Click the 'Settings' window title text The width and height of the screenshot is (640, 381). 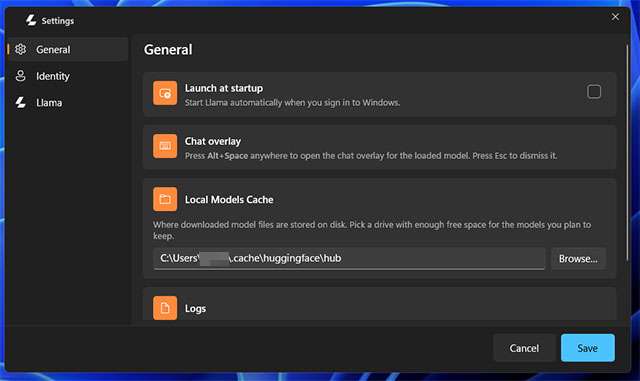coord(58,21)
